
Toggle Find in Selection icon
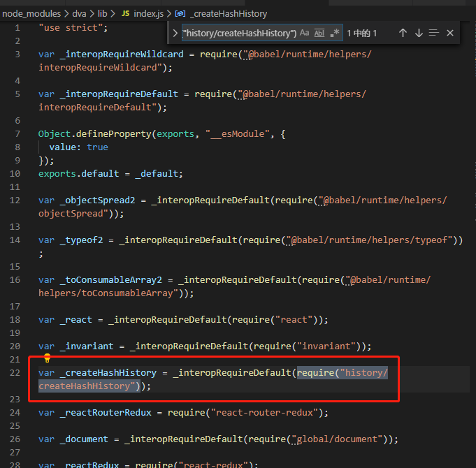pyautogui.click(x=434, y=33)
